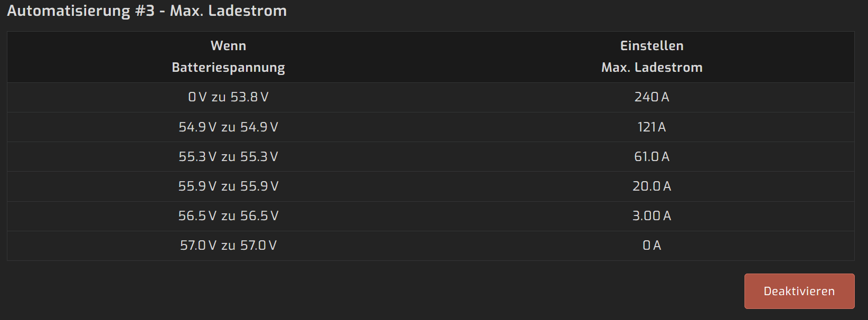Click the 61.0 A current value
This screenshot has width=868, height=320.
click(652, 157)
